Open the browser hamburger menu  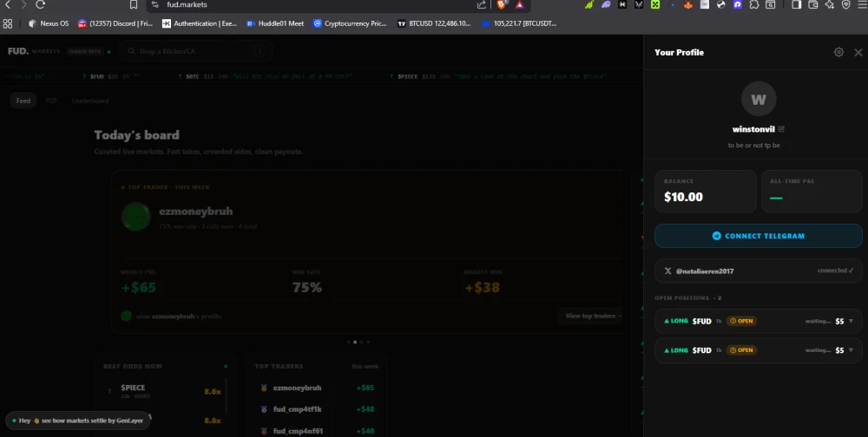click(x=861, y=4)
